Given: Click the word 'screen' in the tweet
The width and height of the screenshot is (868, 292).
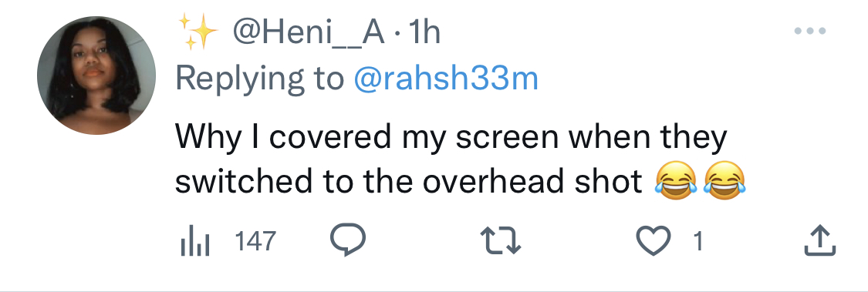Looking at the screenshot, I should pos(506,139).
